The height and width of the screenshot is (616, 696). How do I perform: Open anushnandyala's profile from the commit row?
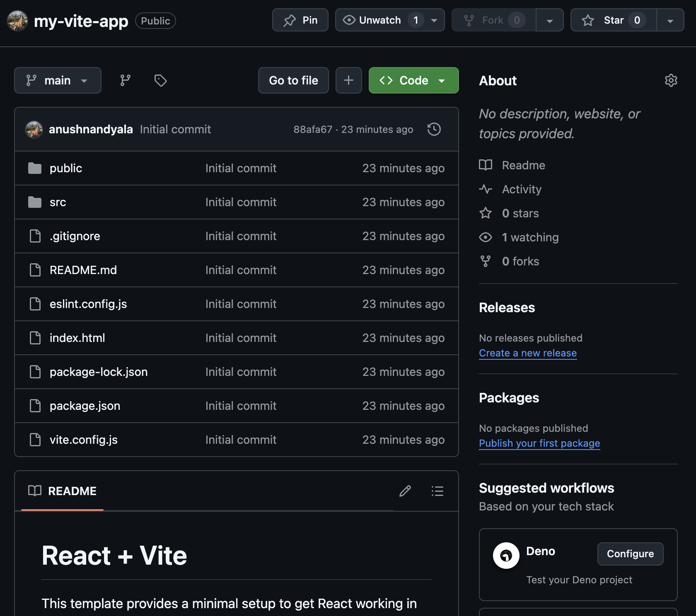point(91,129)
